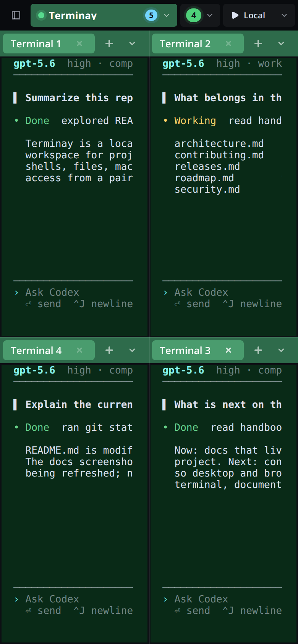The image size is (298, 644).
Task: Expand the Terminay workspace dropdown
Action: 167,15
